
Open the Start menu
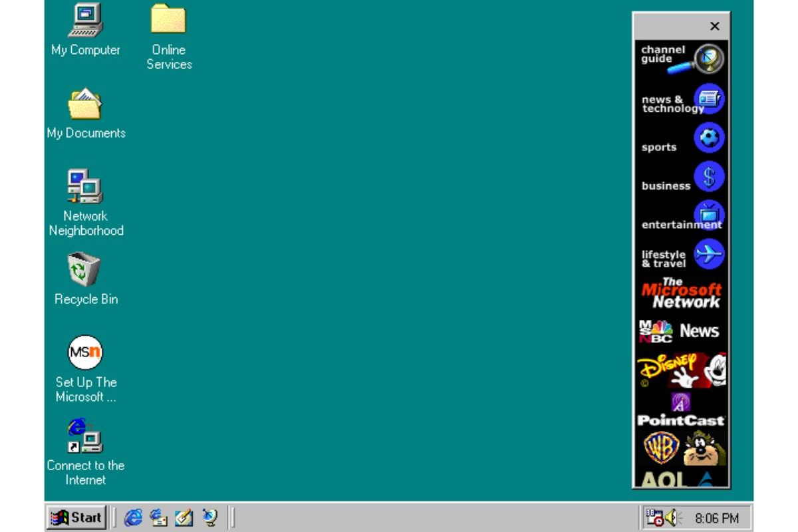tap(76, 517)
